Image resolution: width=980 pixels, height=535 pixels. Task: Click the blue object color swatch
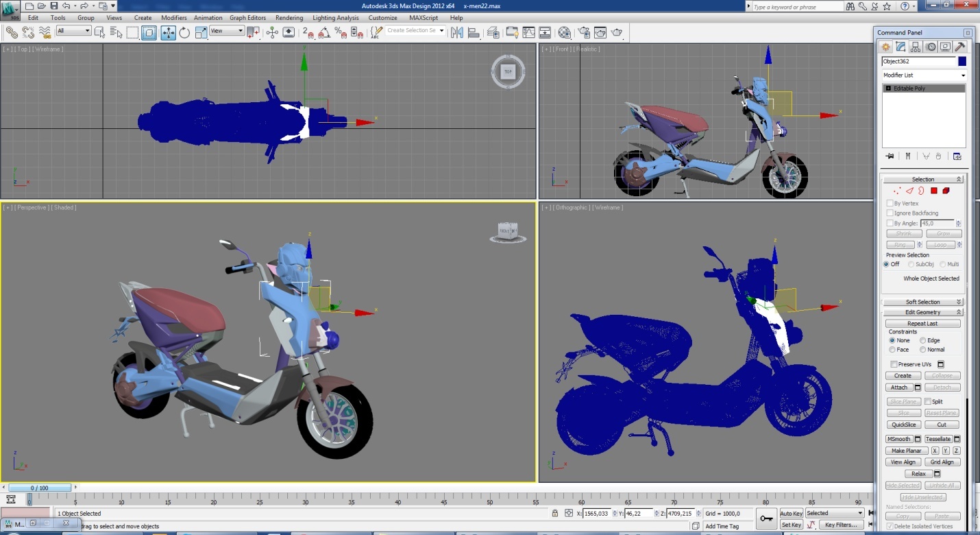click(x=962, y=62)
